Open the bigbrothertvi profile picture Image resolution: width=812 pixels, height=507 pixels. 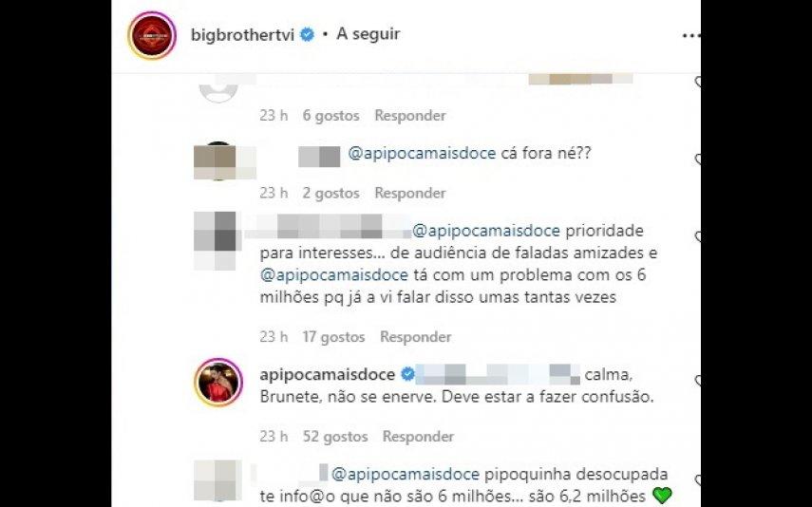click(x=152, y=35)
